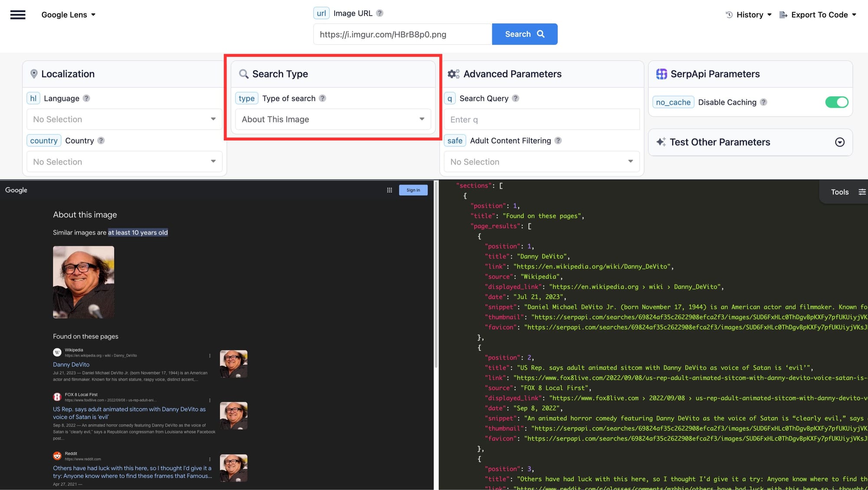Click help icon next to Image URL
Image resolution: width=868 pixels, height=490 pixels.
[380, 13]
